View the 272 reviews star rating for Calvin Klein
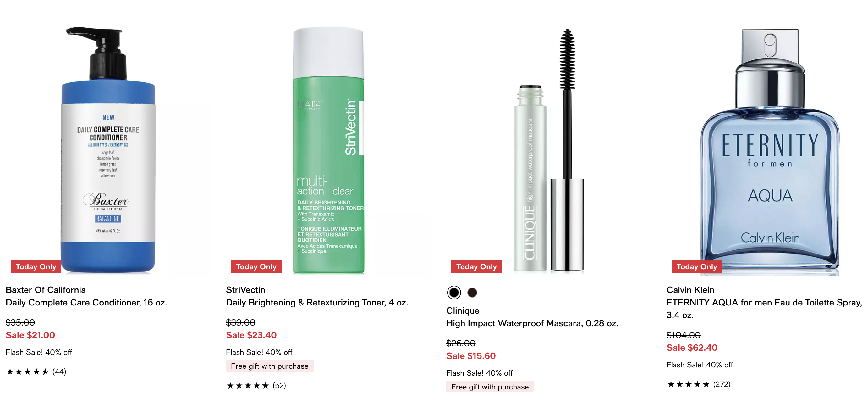 point(699,384)
